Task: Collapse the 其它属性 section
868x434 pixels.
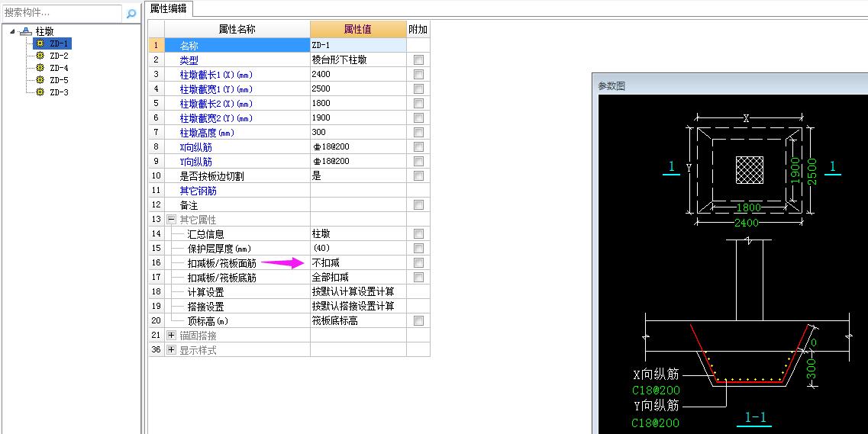Action: (x=171, y=220)
